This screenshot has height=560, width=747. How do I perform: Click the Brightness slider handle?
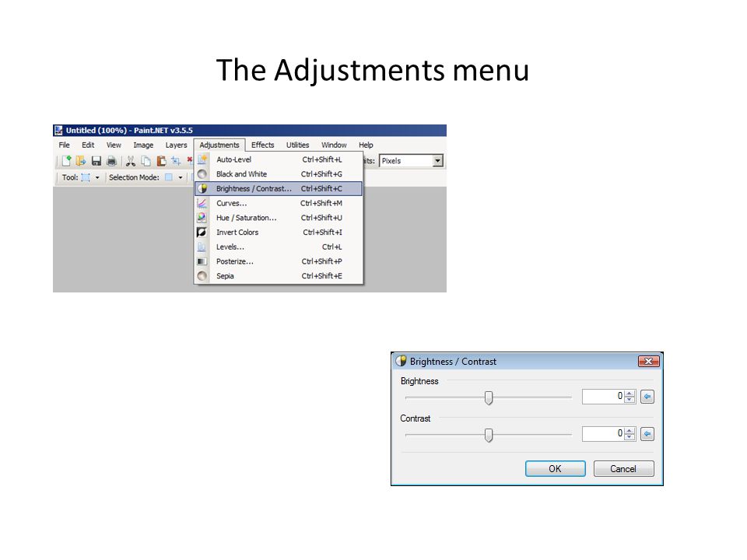489,397
